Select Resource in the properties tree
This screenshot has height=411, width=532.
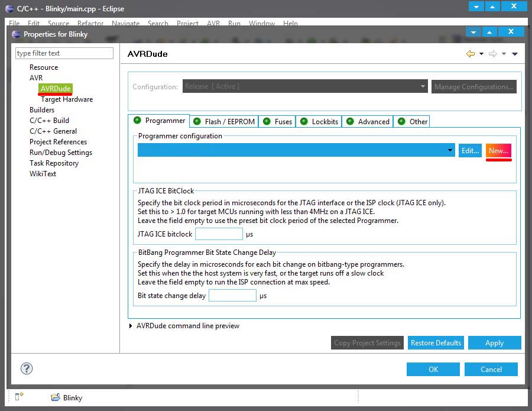point(44,67)
